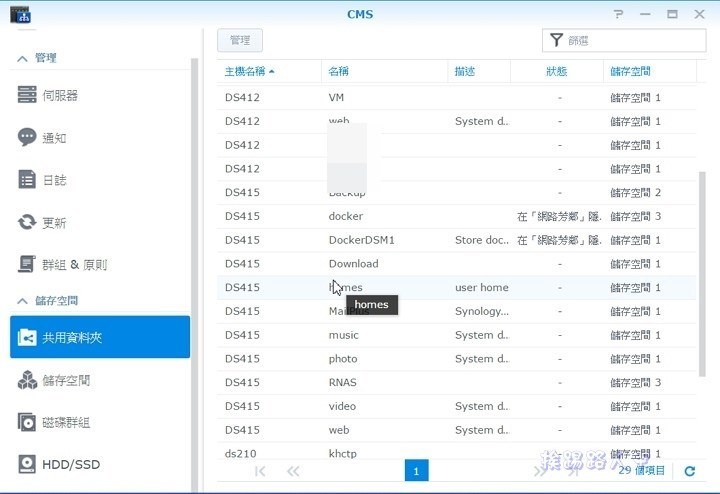The width and height of the screenshot is (720, 494).
Task: Click the 儲存空間 storage cubes icon
Action: 27,380
